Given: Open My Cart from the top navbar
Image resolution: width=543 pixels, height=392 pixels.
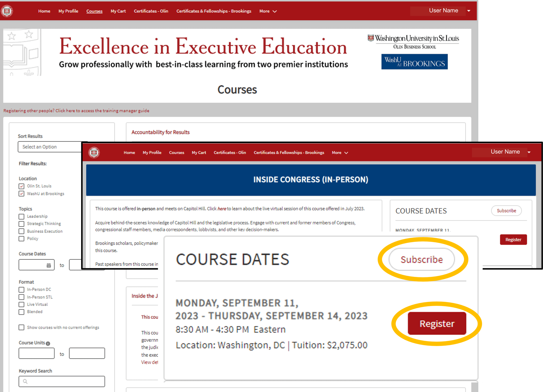Looking at the screenshot, I should pyautogui.click(x=118, y=11).
